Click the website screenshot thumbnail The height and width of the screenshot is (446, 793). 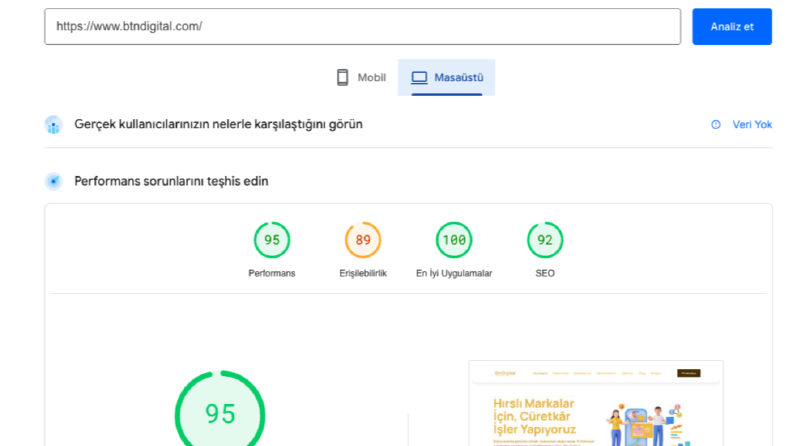tap(596, 404)
